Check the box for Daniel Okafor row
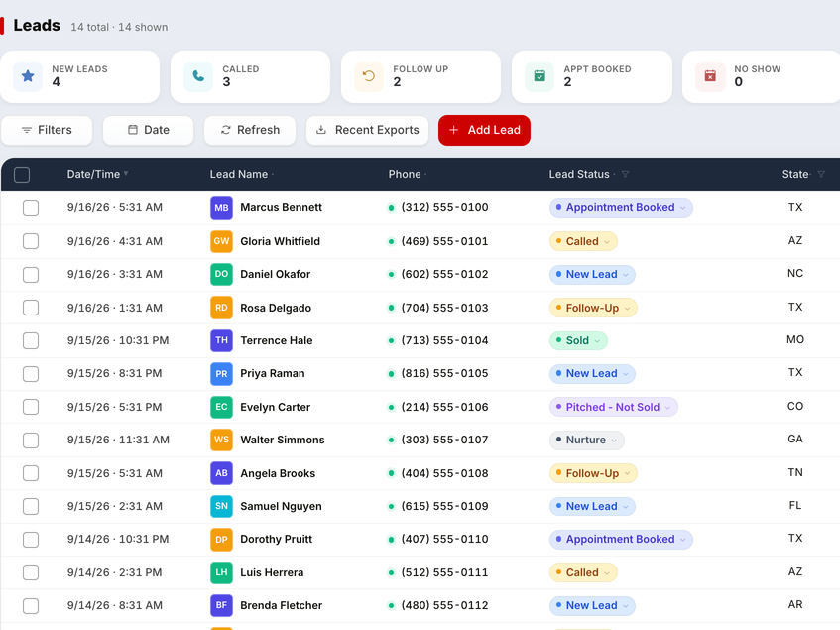 click(x=31, y=274)
